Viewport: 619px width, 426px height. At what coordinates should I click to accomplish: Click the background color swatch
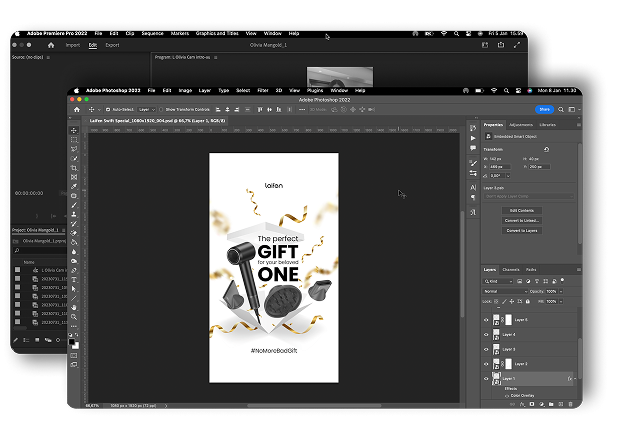click(76, 346)
